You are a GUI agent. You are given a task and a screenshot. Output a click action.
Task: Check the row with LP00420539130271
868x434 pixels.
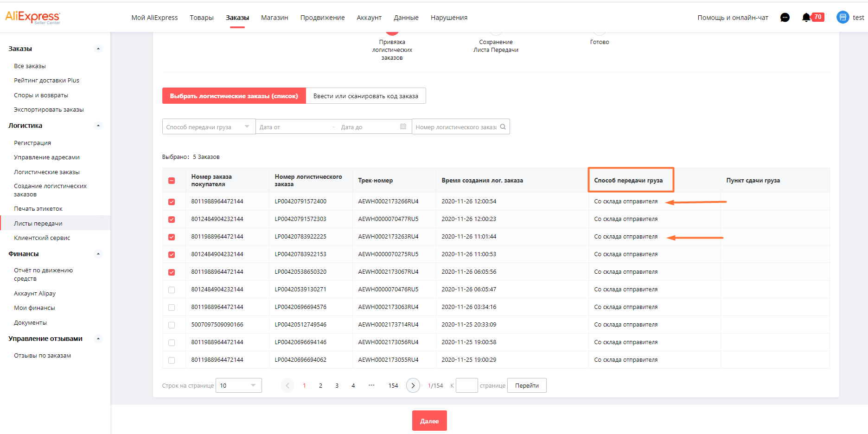coord(172,289)
